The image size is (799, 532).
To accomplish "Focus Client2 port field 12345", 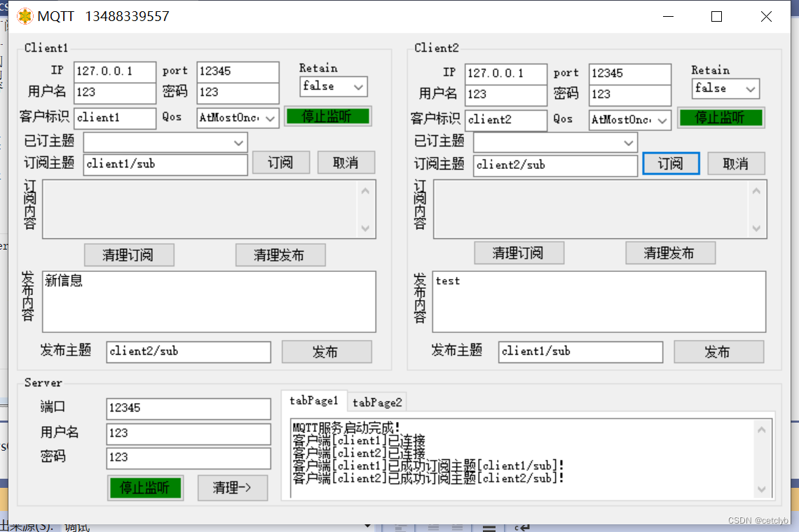I will click(x=630, y=74).
